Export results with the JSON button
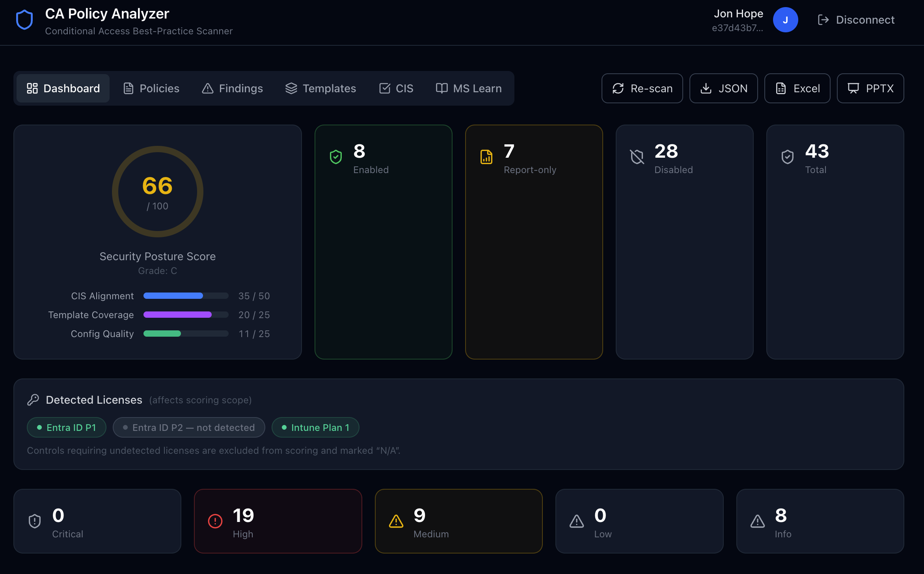Viewport: 924px width, 574px height. tap(724, 88)
